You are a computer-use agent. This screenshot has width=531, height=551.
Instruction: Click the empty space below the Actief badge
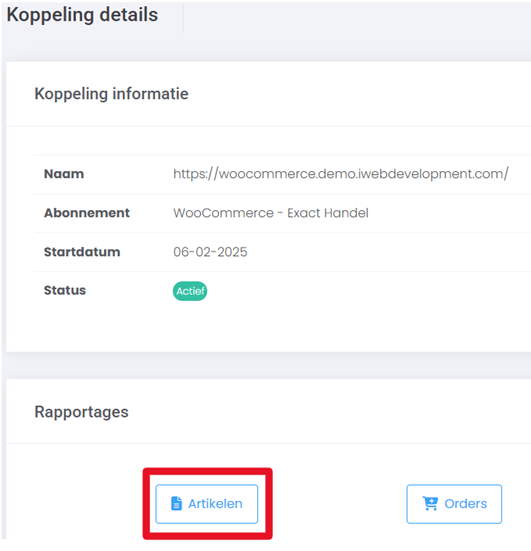(190, 325)
